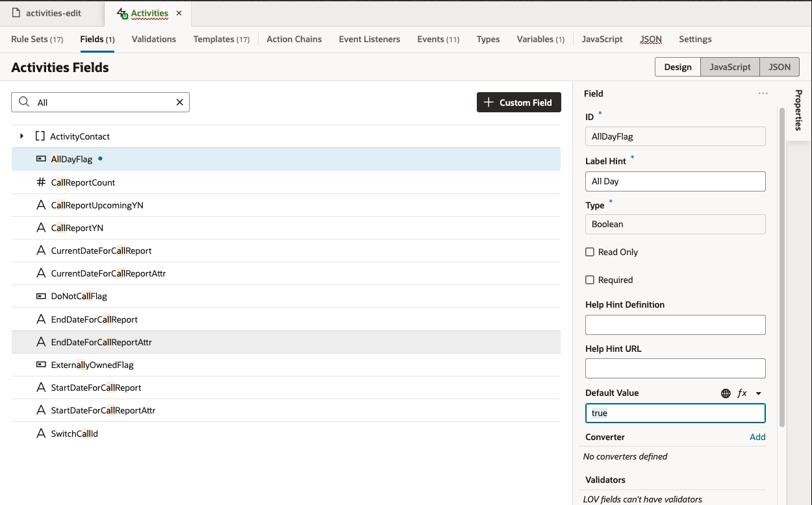The image size is (812, 505).
Task: Click the text icon beside SwitchCallId
Action: [x=41, y=434]
